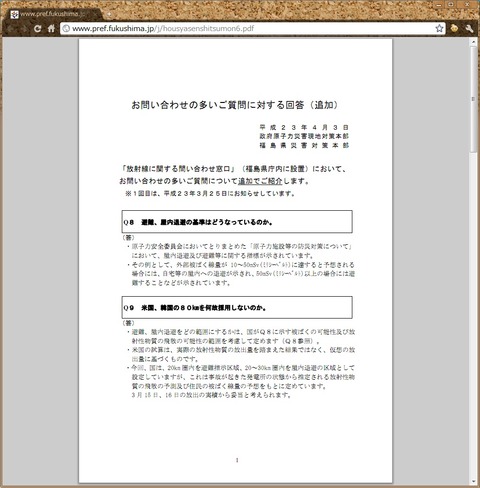Image resolution: width=480 pixels, height=488 pixels.
Task: Click the underlined text 追加でご紹介
Action: tap(260, 181)
